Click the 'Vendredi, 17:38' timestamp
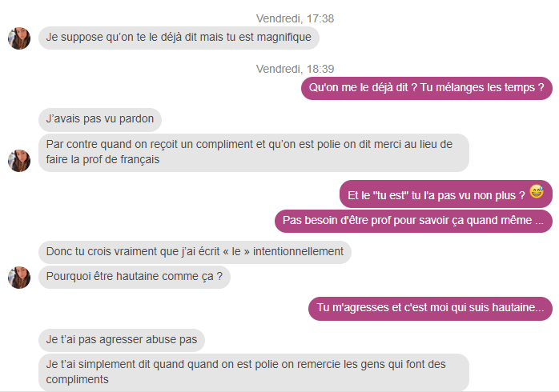559x392 pixels. 295,18
